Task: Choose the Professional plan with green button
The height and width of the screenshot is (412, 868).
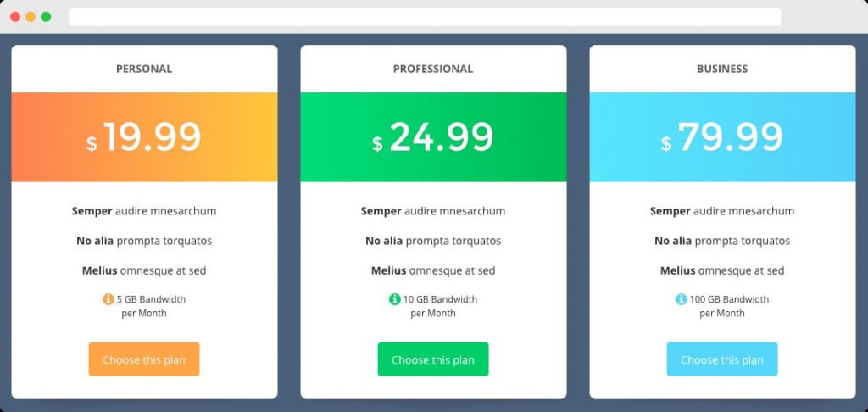Action: [x=433, y=359]
